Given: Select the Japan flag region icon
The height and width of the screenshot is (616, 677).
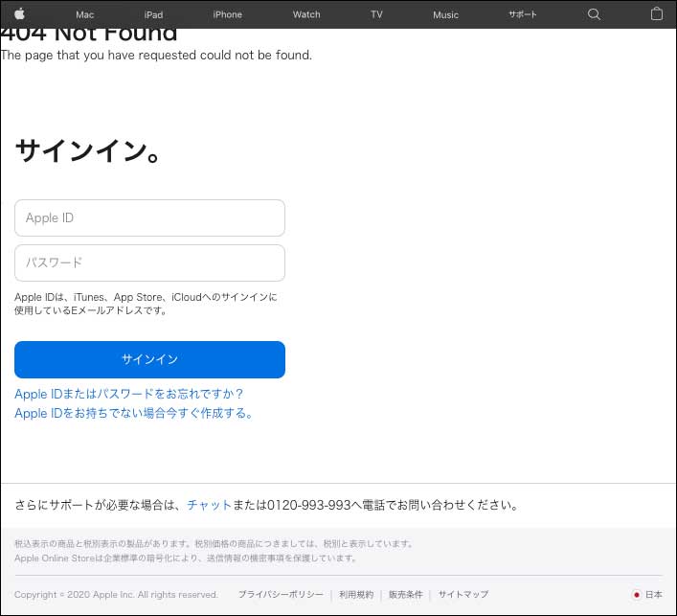Looking at the screenshot, I should coord(637,595).
